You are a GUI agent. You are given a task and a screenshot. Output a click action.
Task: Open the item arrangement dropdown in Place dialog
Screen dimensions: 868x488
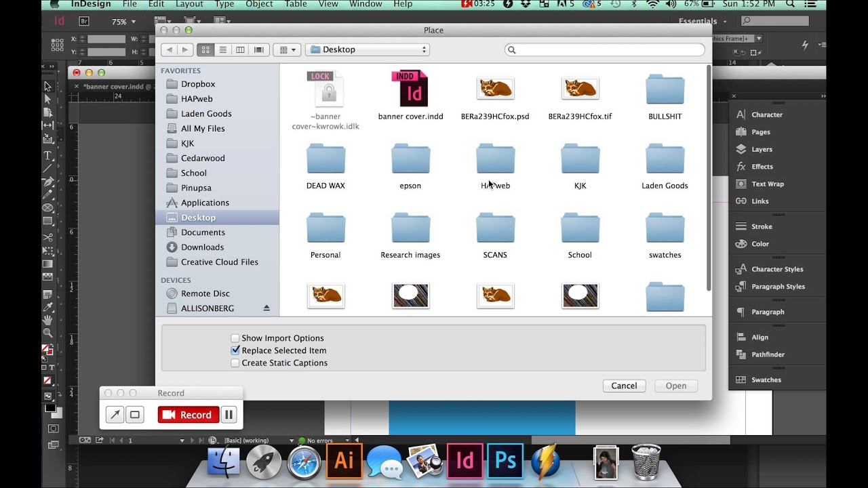tap(286, 49)
